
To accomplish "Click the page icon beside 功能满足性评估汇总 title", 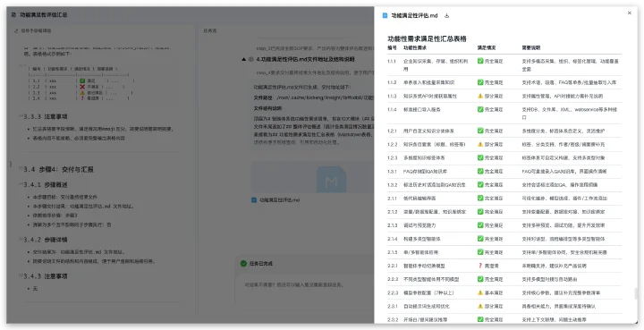I will click(13, 15).
